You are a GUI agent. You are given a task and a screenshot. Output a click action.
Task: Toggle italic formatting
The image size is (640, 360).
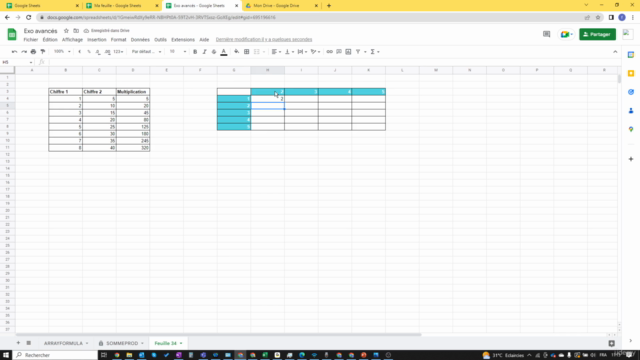204,52
